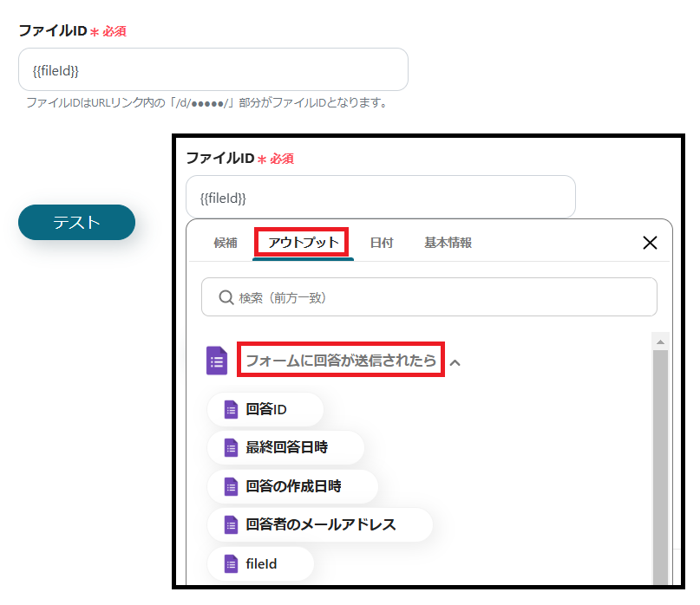Select the 回答ID output chip
Image resolution: width=700 pixels, height=605 pixels.
coord(265,409)
